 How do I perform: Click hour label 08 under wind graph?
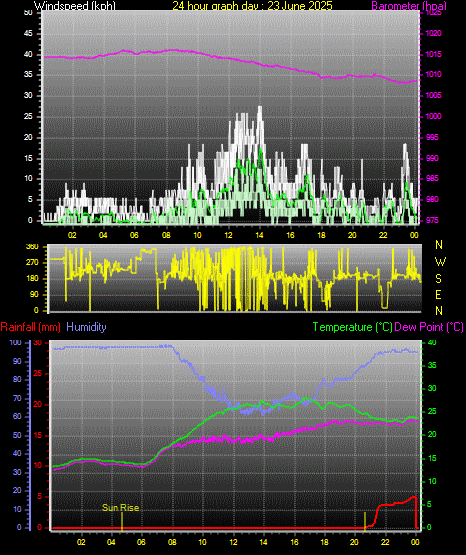tap(166, 235)
